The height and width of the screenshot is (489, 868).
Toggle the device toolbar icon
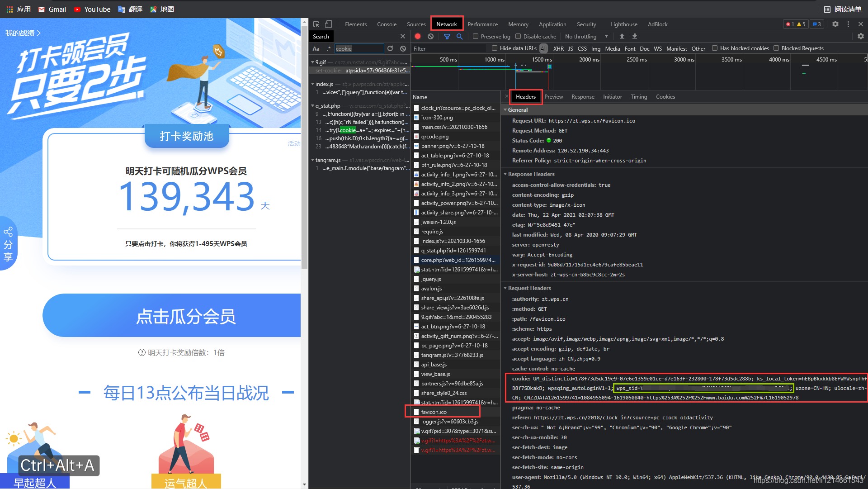click(329, 24)
